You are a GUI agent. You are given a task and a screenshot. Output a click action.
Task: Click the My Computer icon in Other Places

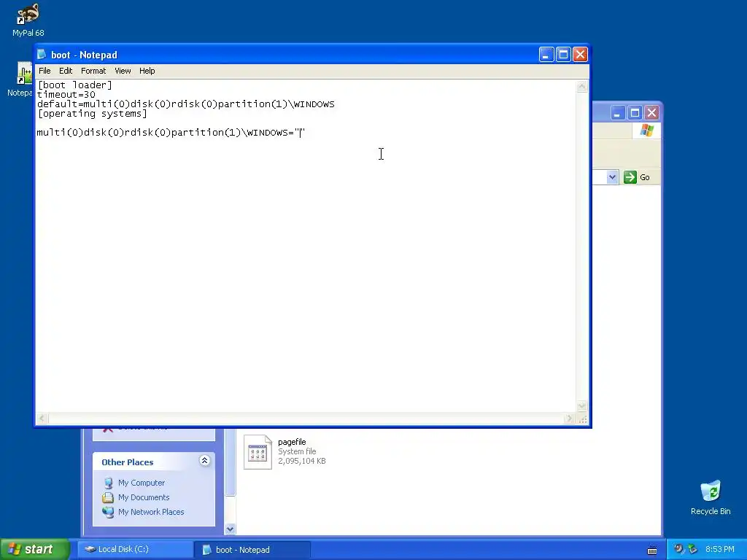click(x=108, y=483)
